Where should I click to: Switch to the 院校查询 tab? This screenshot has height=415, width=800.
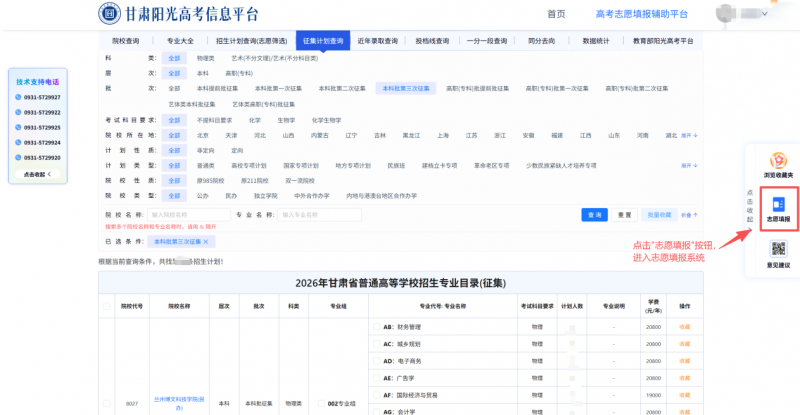click(x=126, y=41)
